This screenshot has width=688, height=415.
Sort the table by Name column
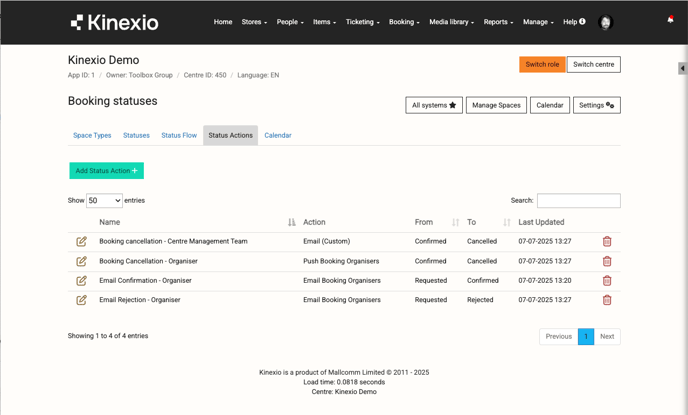(292, 222)
